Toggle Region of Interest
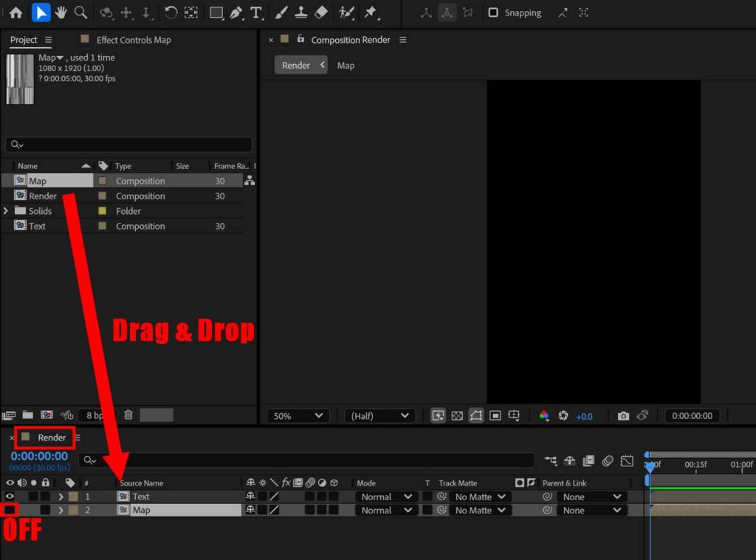756x560 pixels. click(495, 416)
